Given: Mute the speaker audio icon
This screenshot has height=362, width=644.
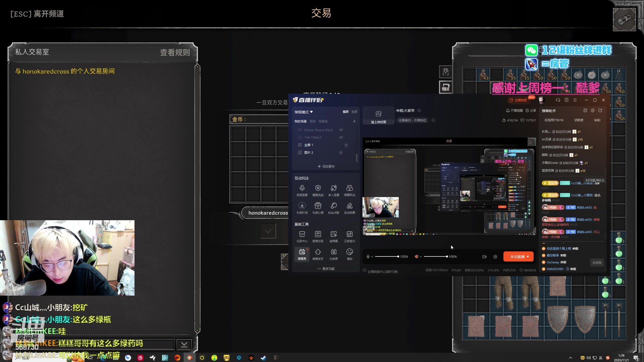Looking at the screenshot, I should click(416, 257).
